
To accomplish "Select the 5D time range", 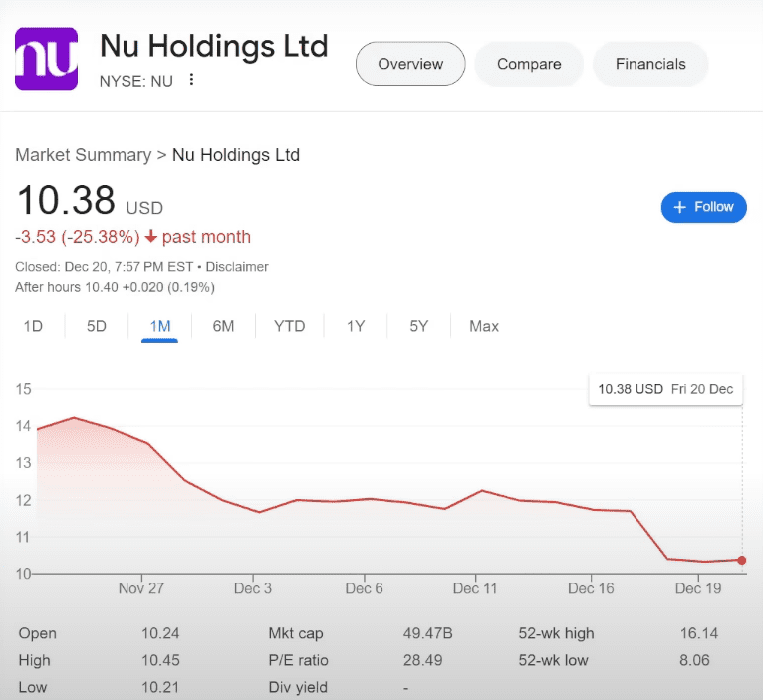I will [96, 326].
